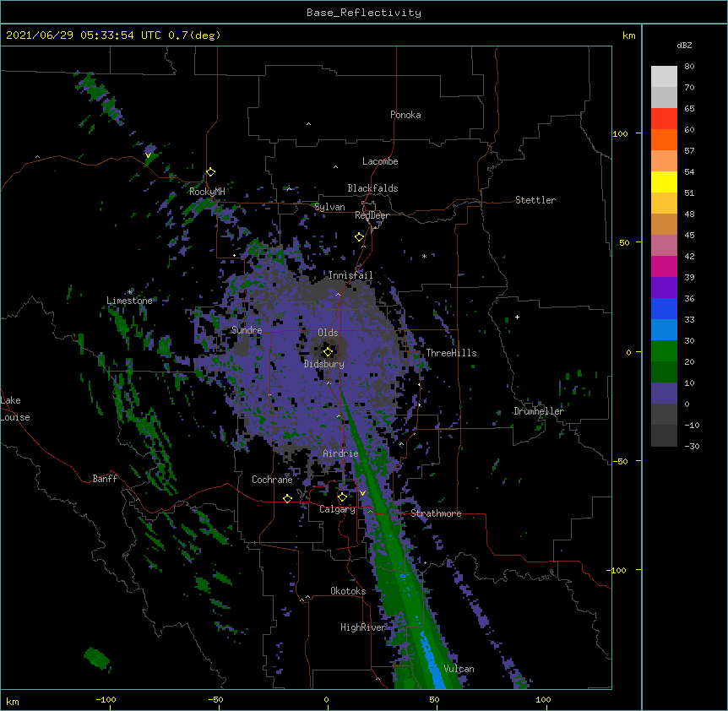Click the Strathmore town label
This screenshot has height=711, width=728.
point(436,513)
